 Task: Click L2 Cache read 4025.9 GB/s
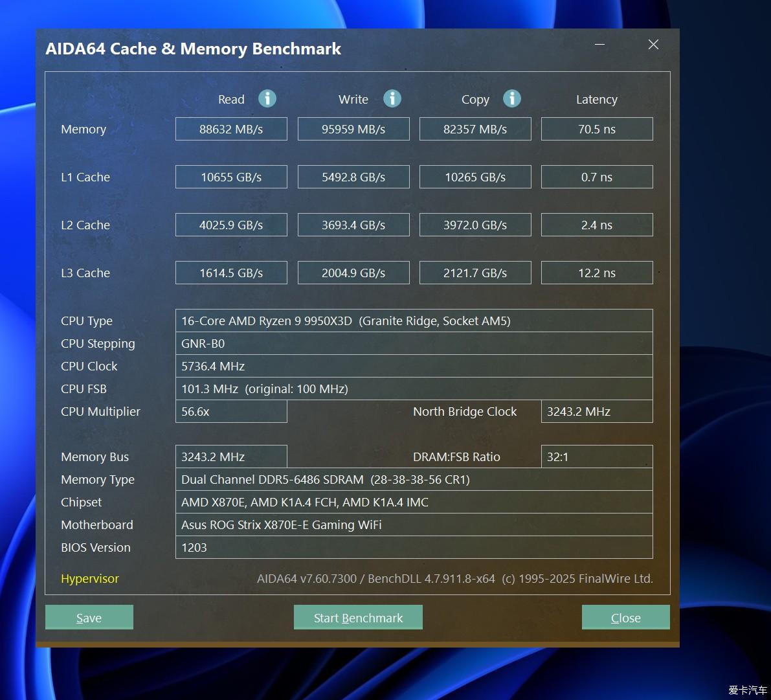pyautogui.click(x=231, y=225)
